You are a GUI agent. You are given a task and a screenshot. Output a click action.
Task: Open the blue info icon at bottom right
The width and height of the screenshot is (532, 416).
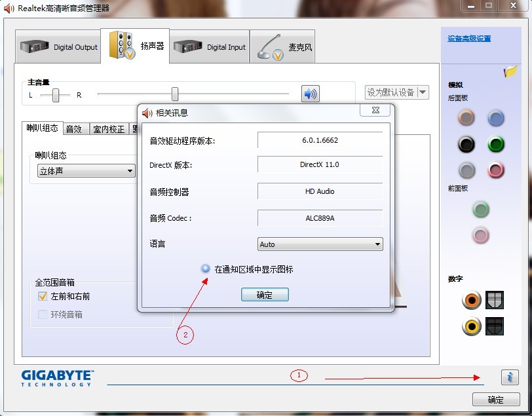point(510,377)
